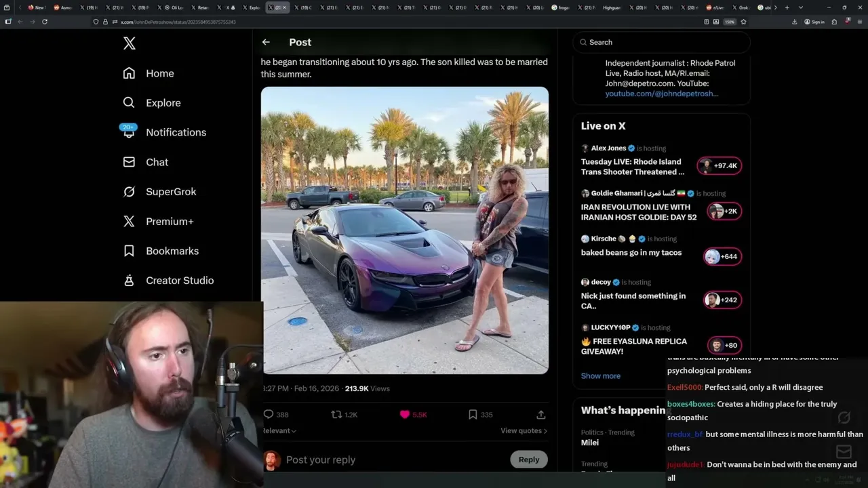Image resolution: width=868 pixels, height=488 pixels.
Task: Join LUCKYY10P live with +80 listeners
Action: point(724,346)
